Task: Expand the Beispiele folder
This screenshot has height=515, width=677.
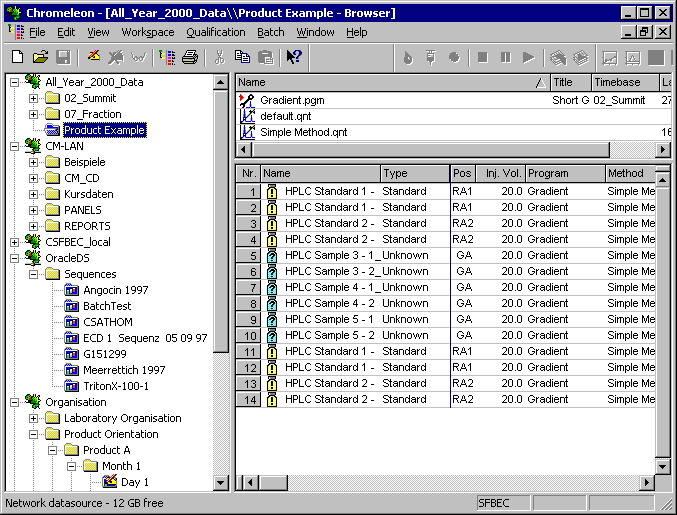Action: (33, 162)
